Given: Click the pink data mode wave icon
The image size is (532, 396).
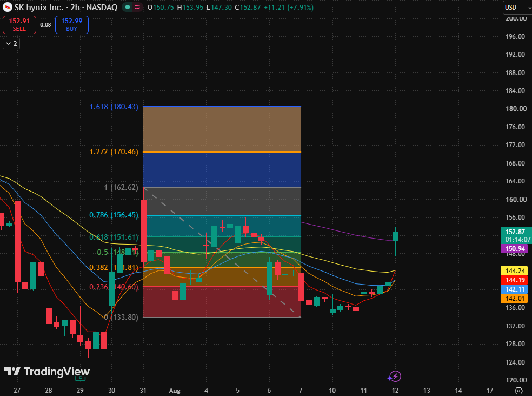Looking at the screenshot, I should 137,7.
